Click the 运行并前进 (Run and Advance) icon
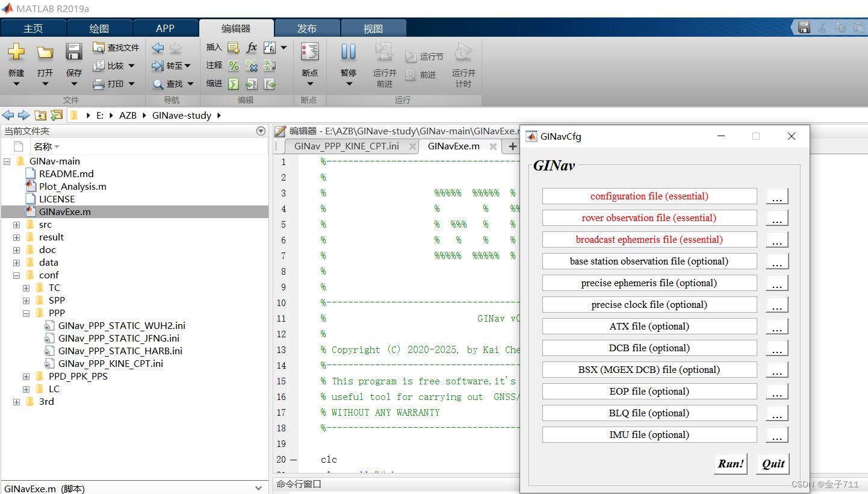 [x=384, y=52]
